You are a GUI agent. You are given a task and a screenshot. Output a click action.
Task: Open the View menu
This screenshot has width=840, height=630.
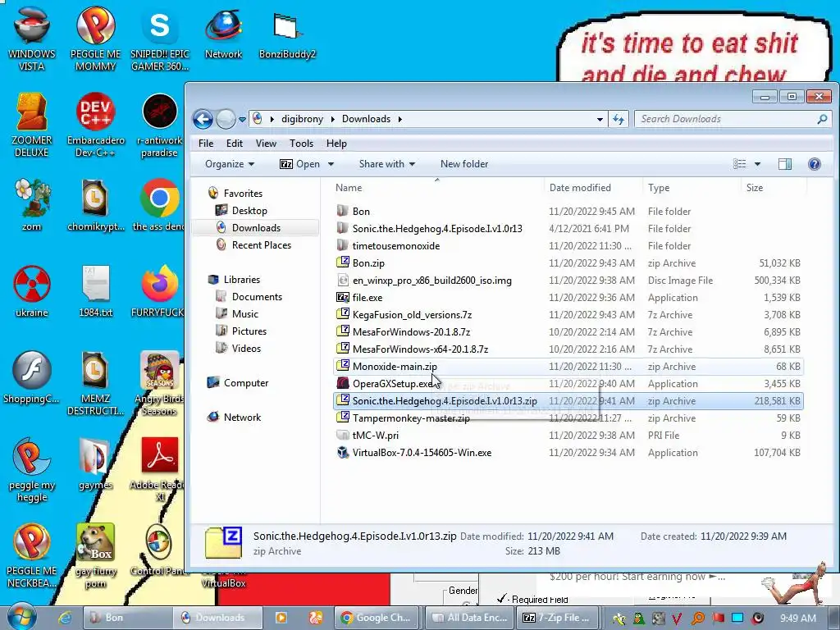pos(266,144)
